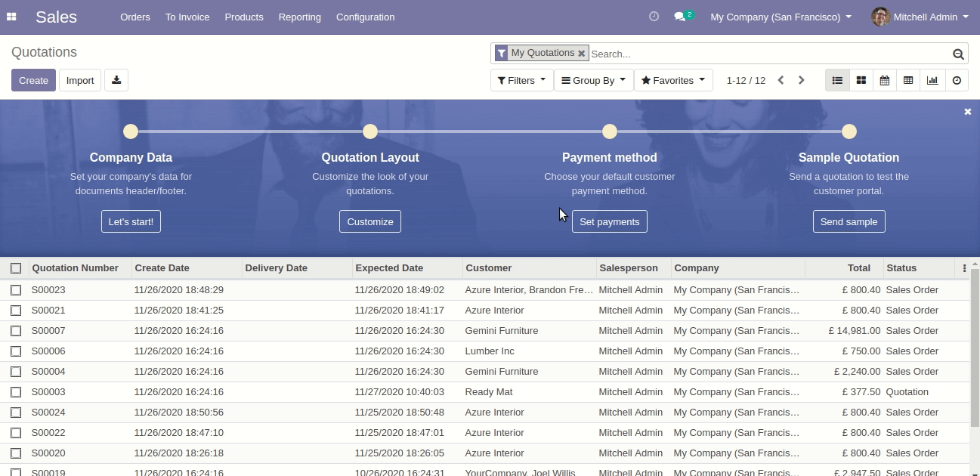
Task: Open optional columns menu icon
Action: [x=964, y=268]
